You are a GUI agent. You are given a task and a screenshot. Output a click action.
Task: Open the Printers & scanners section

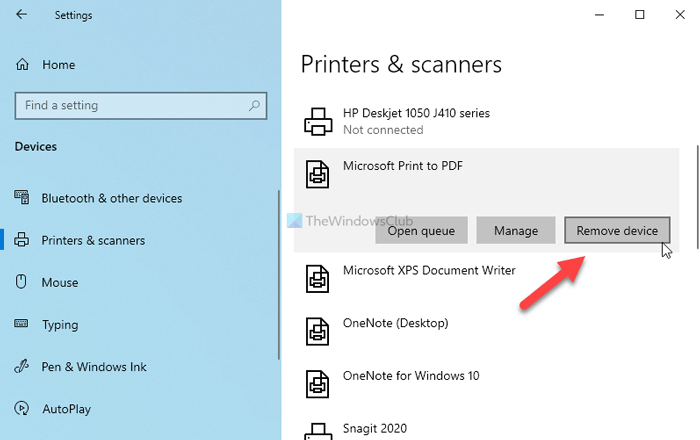[x=93, y=240]
